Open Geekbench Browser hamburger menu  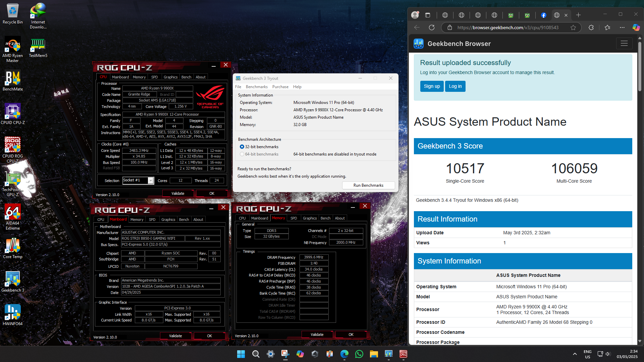click(624, 44)
